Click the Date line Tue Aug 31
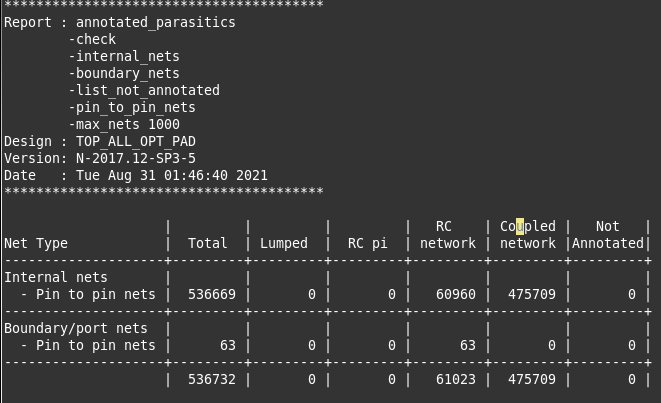This screenshot has height=403, width=661. [x=136, y=175]
